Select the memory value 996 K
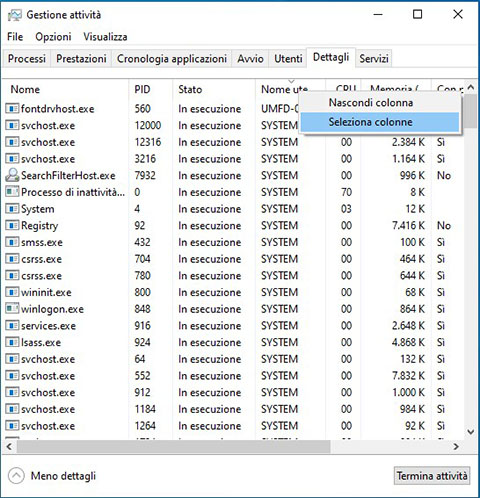Image resolution: width=480 pixels, height=498 pixels. click(x=412, y=175)
